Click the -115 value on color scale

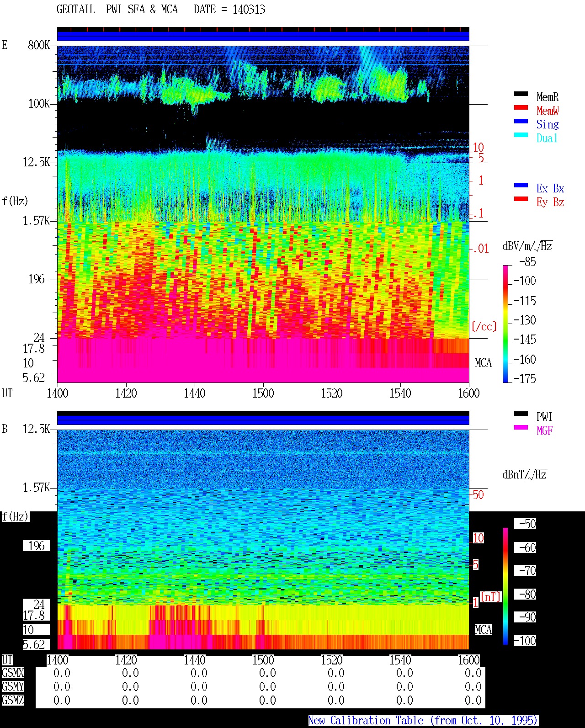coord(525,301)
